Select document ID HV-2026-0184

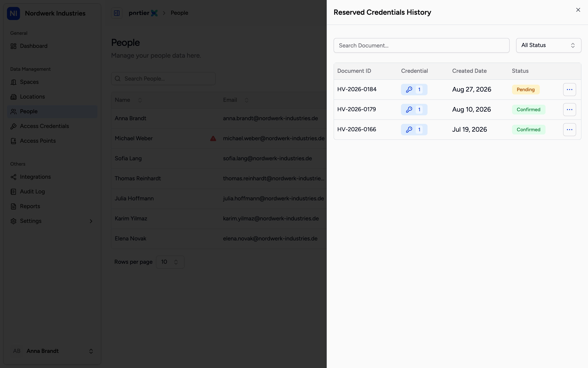(357, 89)
